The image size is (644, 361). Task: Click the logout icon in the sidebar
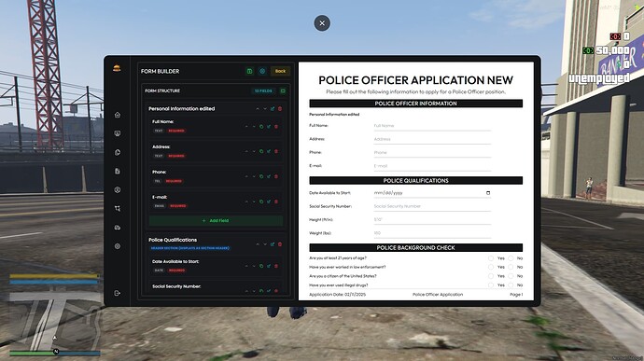[118, 293]
